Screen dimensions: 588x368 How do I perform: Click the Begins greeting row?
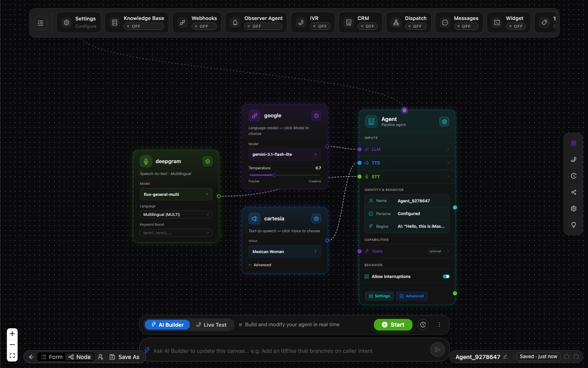click(x=407, y=226)
